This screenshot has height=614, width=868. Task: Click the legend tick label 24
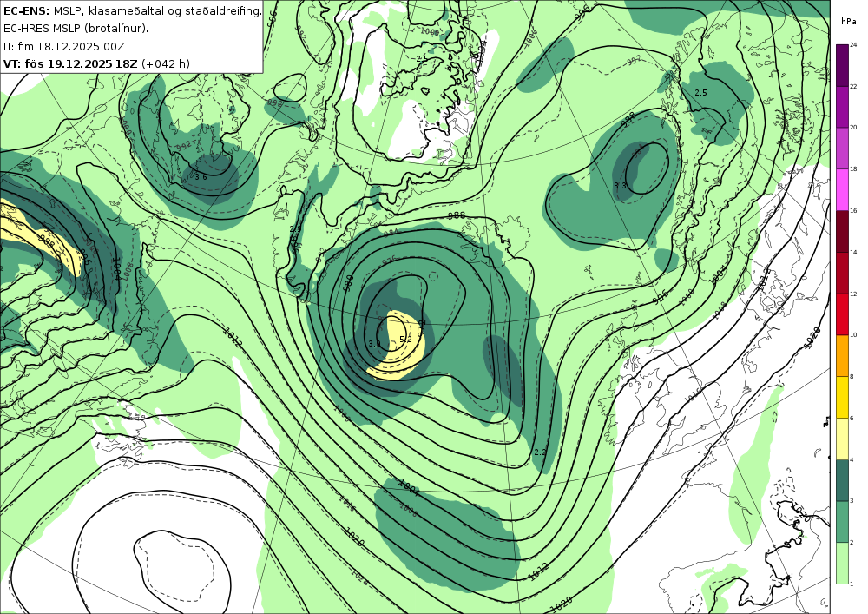pyautogui.click(x=853, y=45)
